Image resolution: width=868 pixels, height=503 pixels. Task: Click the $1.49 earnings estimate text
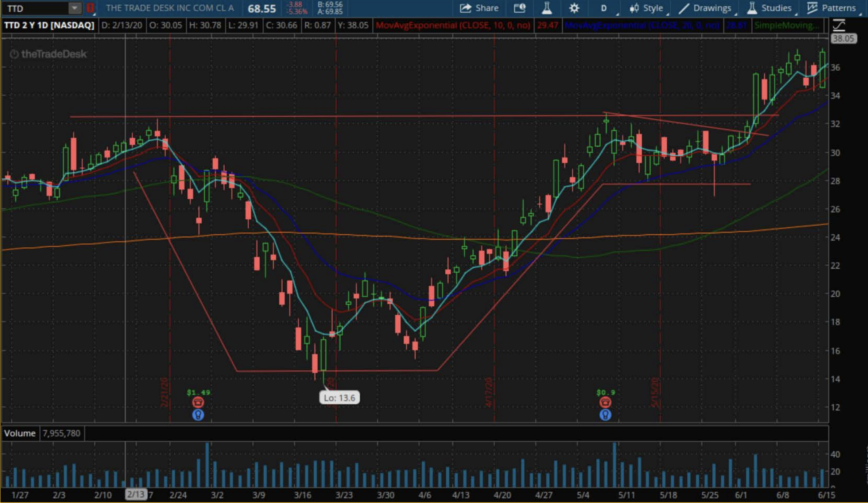(198, 392)
